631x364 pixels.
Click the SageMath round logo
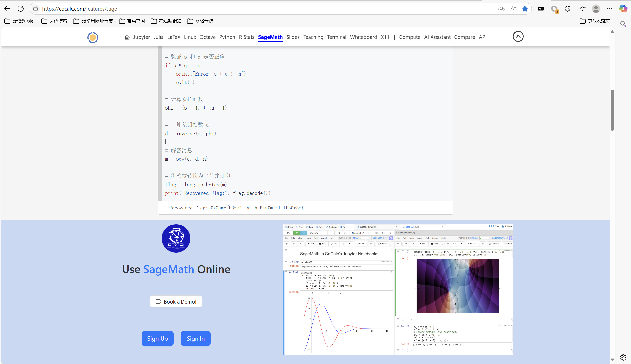(x=176, y=238)
